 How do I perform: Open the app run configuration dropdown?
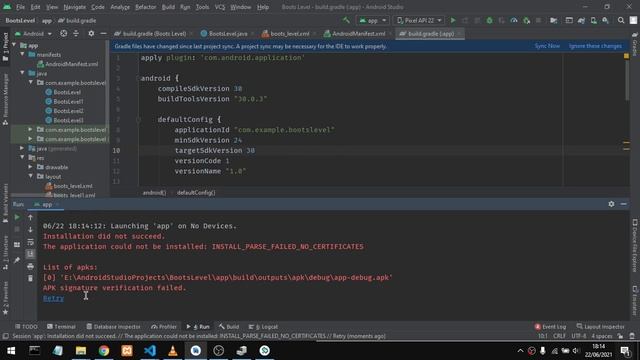pos(372,20)
